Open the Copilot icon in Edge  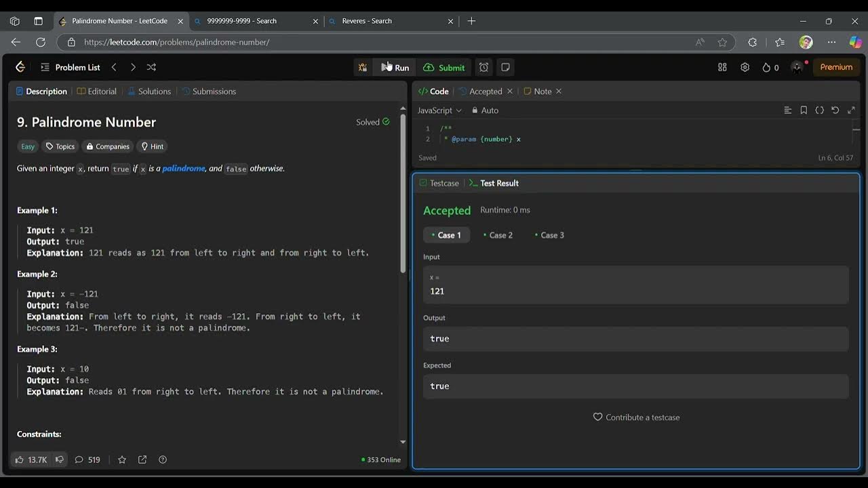pyautogui.click(x=856, y=42)
